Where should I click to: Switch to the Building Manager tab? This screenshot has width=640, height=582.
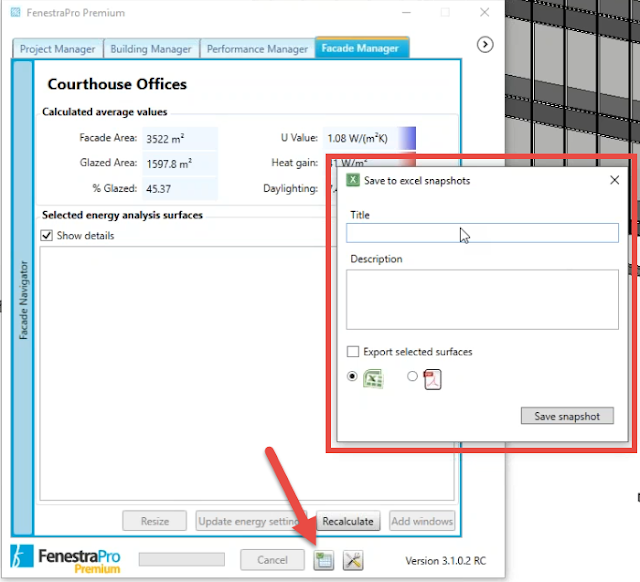(x=151, y=49)
